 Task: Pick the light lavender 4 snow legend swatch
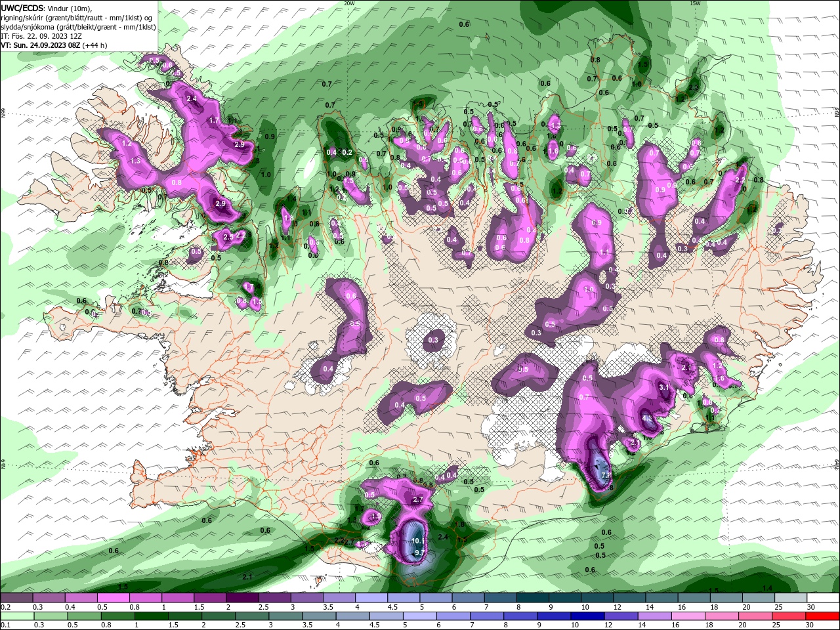tap(371, 598)
